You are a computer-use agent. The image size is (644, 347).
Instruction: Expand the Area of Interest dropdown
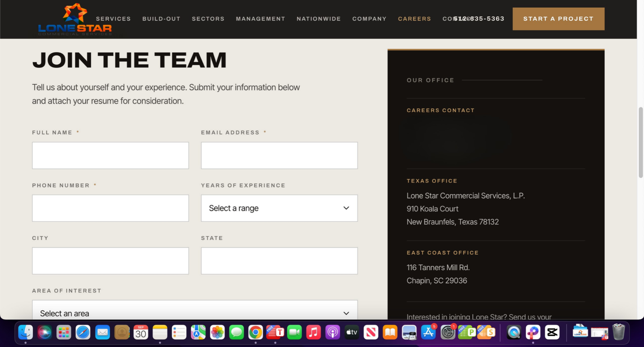click(x=195, y=310)
